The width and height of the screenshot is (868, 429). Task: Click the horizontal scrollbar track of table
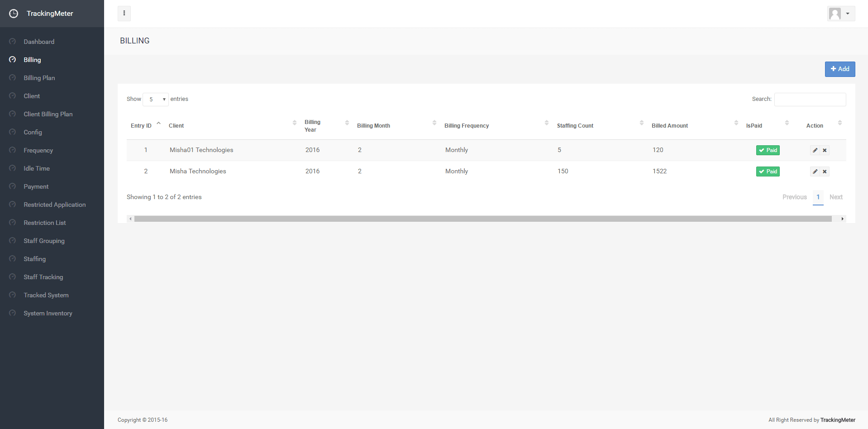pyautogui.click(x=482, y=219)
